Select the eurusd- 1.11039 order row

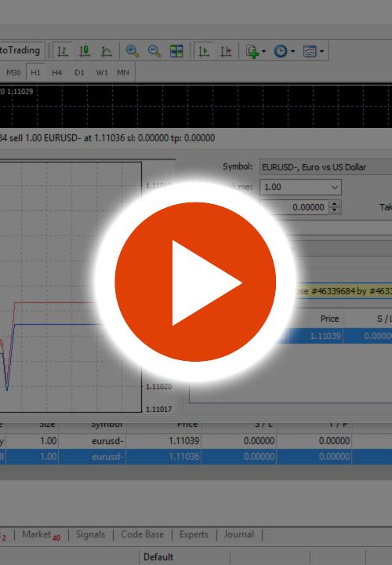pos(196,441)
